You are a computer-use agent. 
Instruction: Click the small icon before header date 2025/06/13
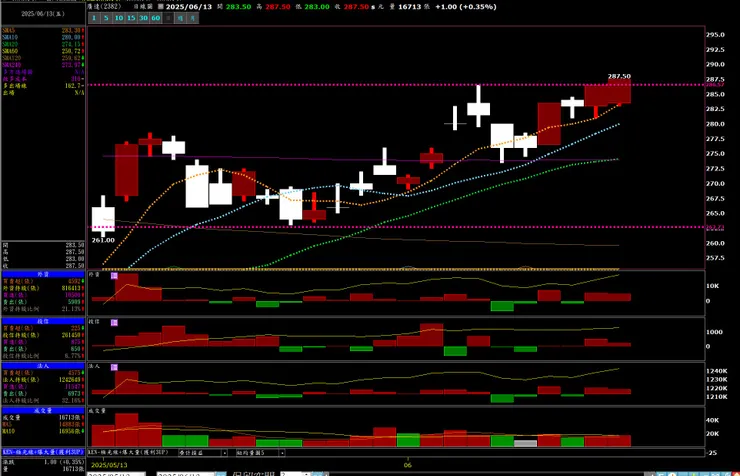[160, 7]
